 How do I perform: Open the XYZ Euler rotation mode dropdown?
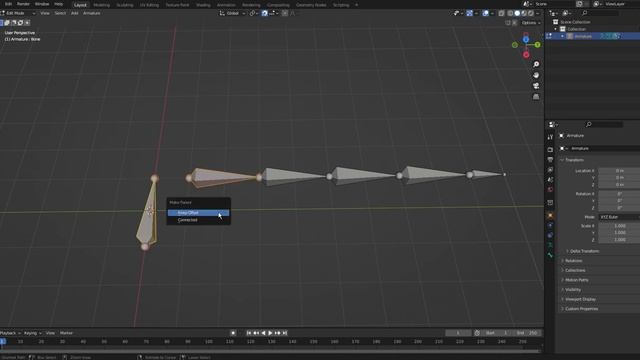(619, 217)
